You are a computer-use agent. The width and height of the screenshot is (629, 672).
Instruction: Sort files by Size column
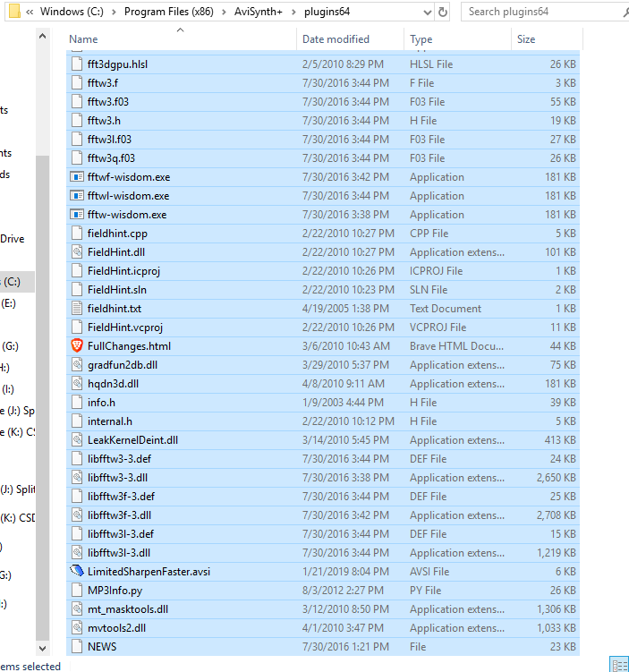[x=526, y=39]
